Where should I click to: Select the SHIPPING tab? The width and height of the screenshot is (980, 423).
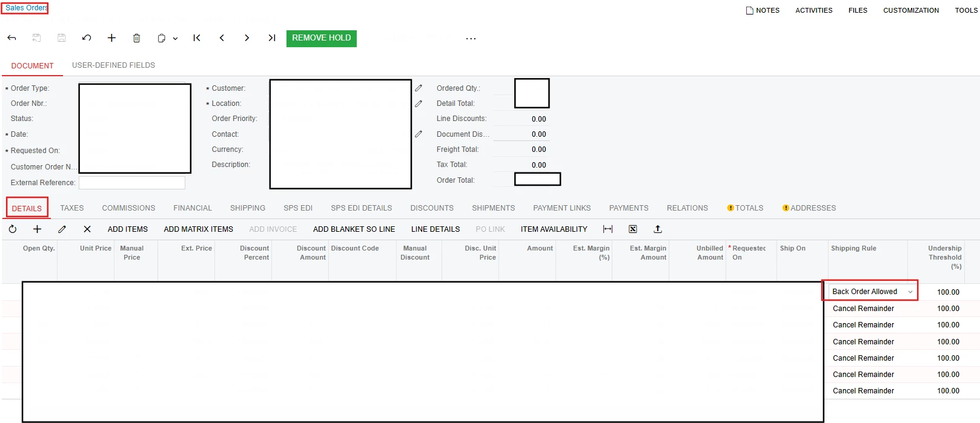248,208
